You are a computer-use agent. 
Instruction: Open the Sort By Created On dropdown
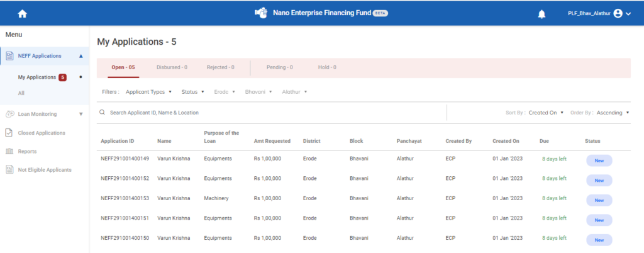click(x=546, y=113)
